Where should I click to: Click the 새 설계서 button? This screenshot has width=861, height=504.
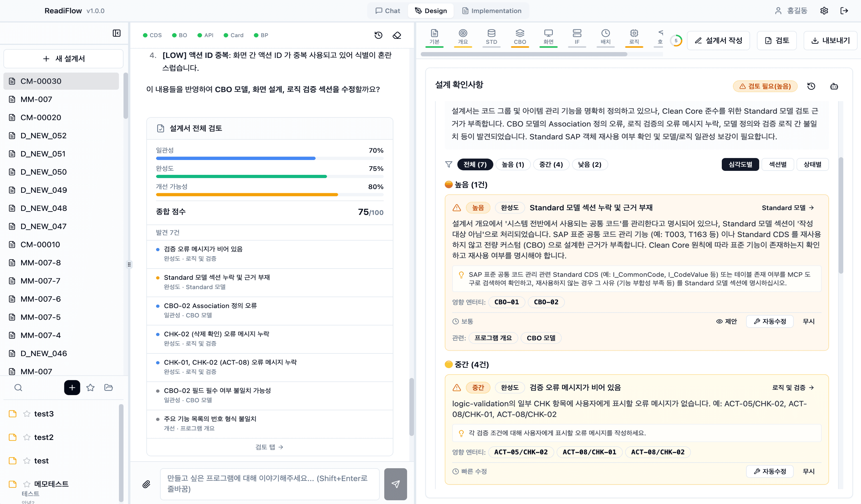click(63, 58)
